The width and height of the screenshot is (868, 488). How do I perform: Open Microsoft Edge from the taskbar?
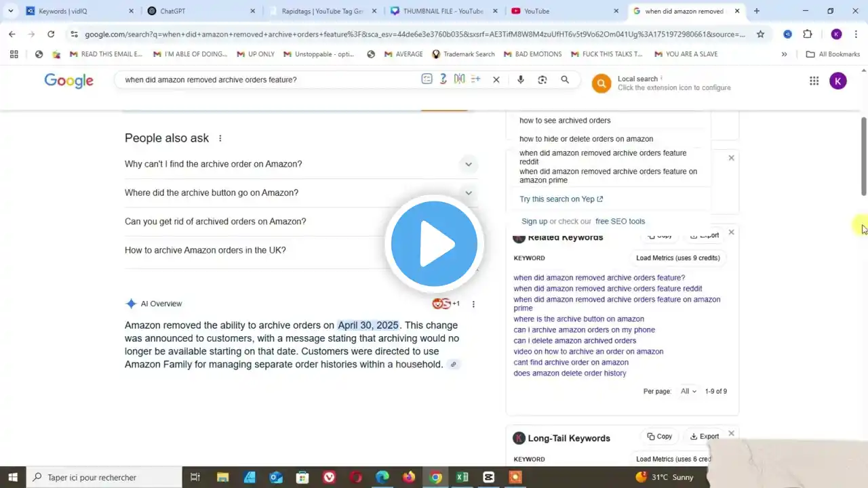click(382, 477)
